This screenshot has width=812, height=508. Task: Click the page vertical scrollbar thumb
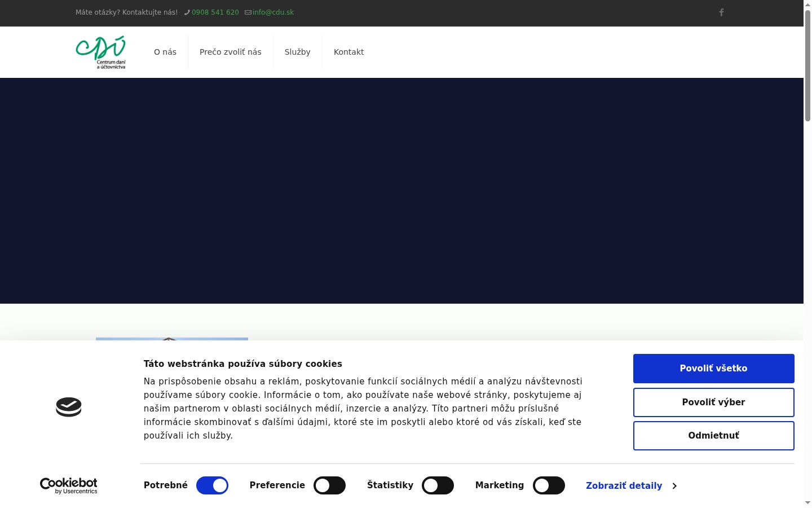click(807, 65)
